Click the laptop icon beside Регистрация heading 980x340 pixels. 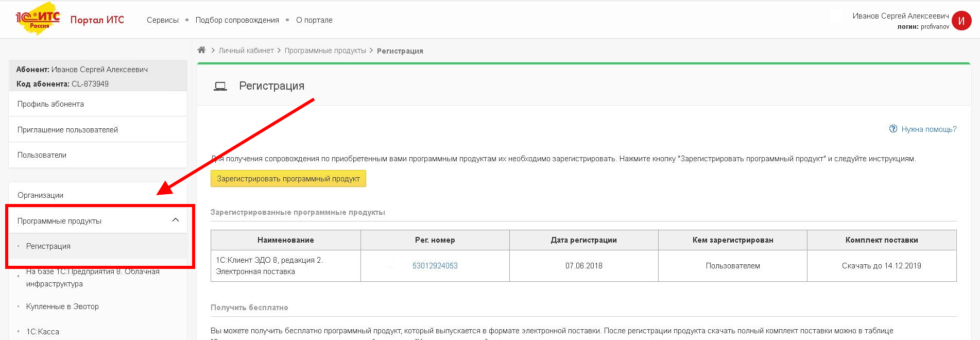pos(220,86)
